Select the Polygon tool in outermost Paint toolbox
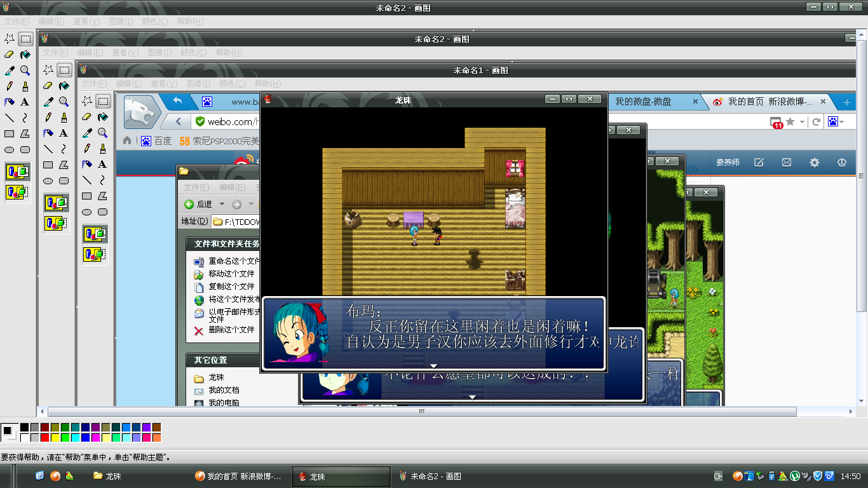The height and width of the screenshot is (488, 868). (x=25, y=133)
